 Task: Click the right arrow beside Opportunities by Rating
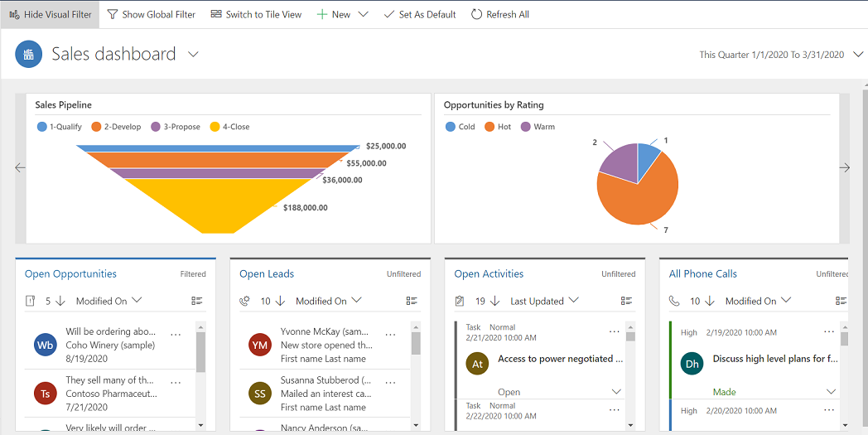[845, 168]
